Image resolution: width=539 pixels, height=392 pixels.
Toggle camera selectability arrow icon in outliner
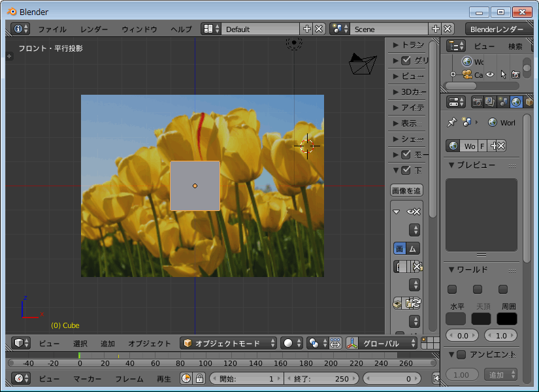503,74
